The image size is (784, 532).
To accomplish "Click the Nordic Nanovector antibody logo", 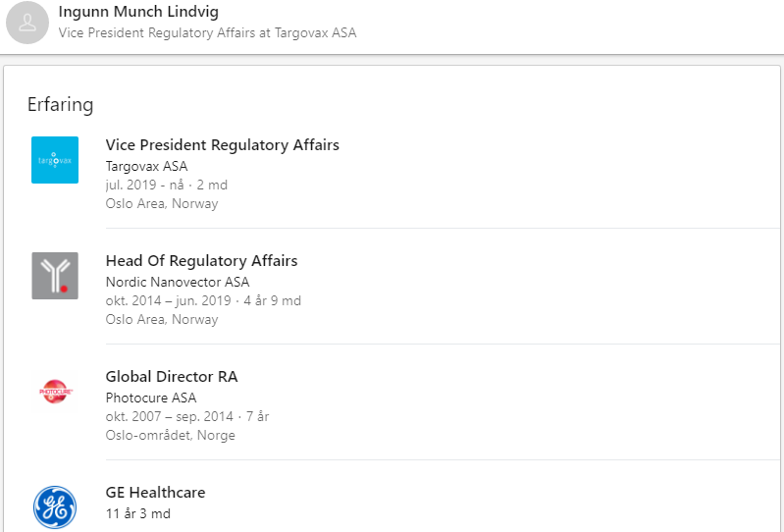I will click(x=55, y=276).
